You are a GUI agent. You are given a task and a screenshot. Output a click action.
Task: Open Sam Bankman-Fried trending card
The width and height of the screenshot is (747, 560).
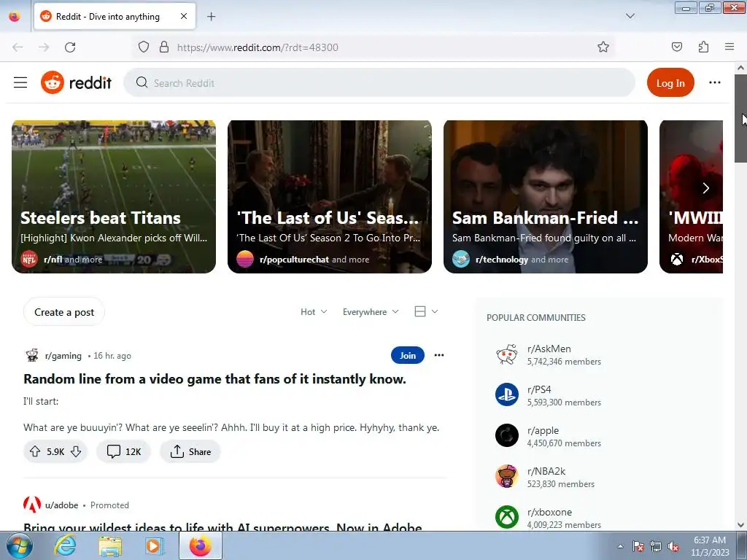click(x=546, y=197)
